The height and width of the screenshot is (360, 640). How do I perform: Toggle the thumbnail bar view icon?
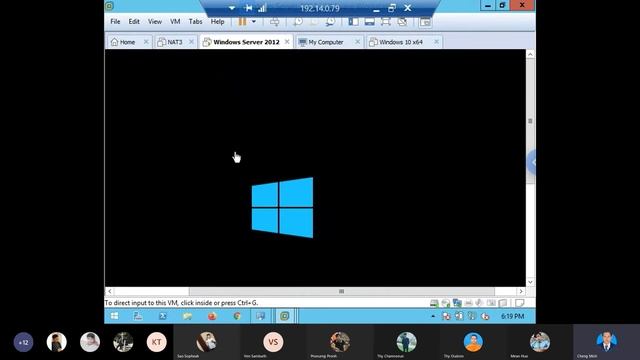(x=370, y=22)
